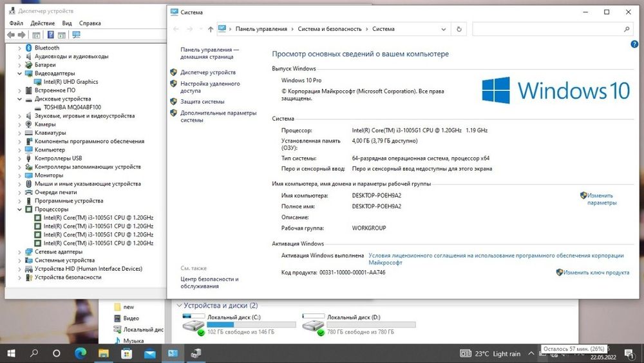Open Настройка удаленного доступа link
644x363 pixels.
click(210, 87)
